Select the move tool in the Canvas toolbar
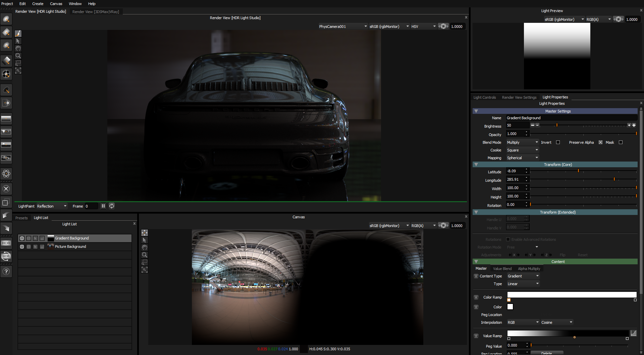644x355 pixels. tap(145, 233)
